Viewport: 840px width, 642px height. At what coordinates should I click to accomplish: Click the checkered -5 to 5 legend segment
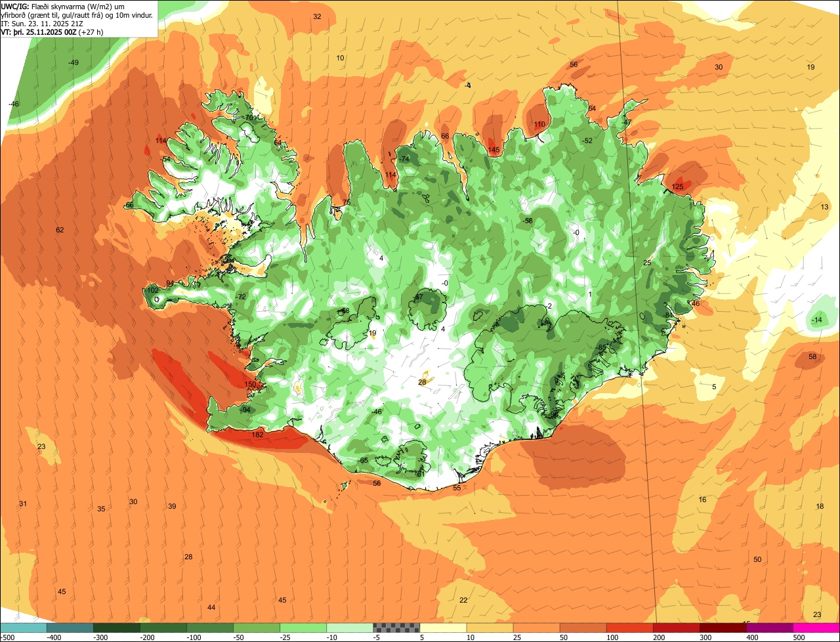tap(396, 628)
